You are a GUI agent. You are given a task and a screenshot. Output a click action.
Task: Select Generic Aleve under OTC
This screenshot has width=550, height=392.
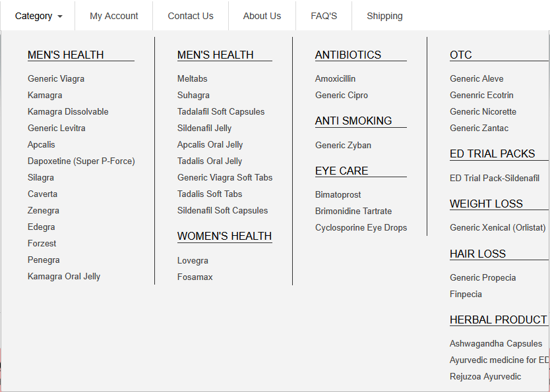pyautogui.click(x=477, y=79)
